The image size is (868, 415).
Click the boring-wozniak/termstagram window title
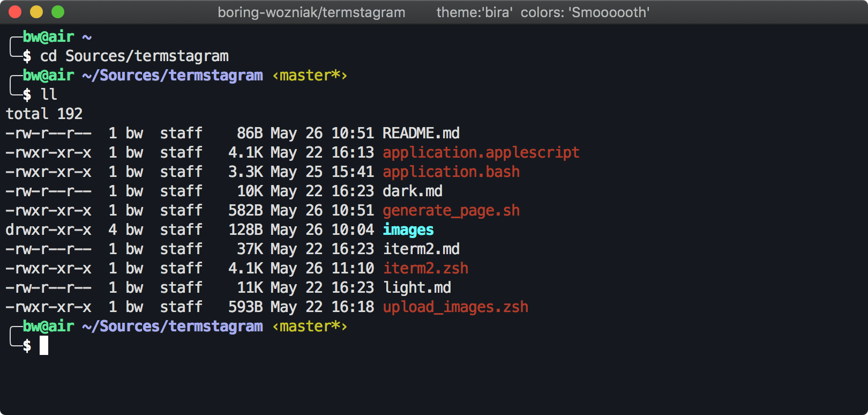click(311, 12)
